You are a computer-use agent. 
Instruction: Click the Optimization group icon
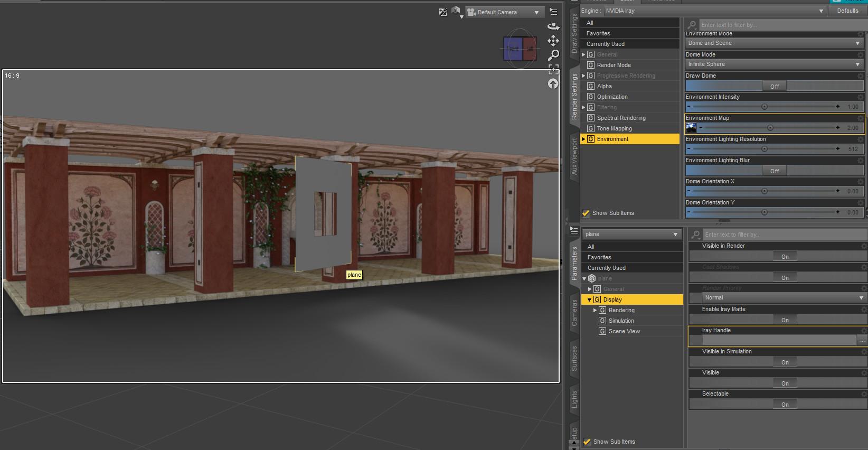[591, 97]
